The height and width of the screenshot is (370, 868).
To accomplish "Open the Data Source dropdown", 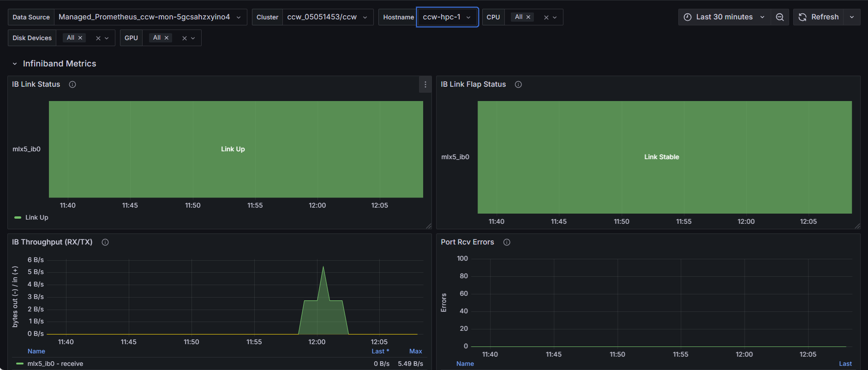I will (150, 17).
